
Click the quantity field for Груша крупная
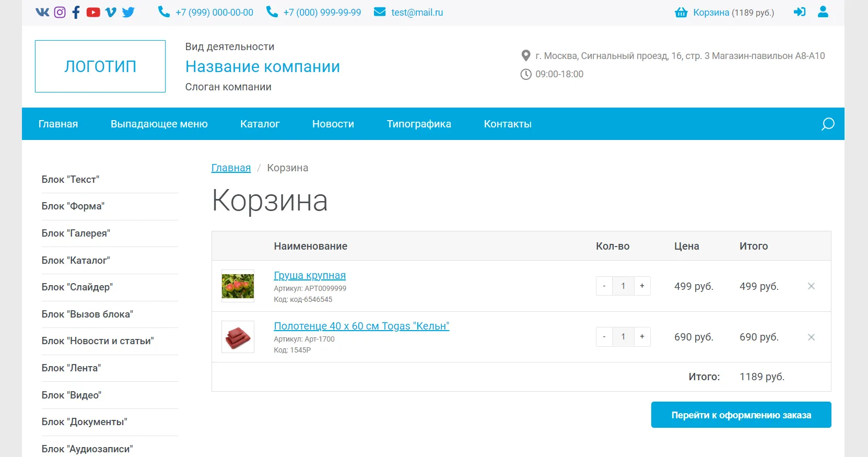(623, 286)
